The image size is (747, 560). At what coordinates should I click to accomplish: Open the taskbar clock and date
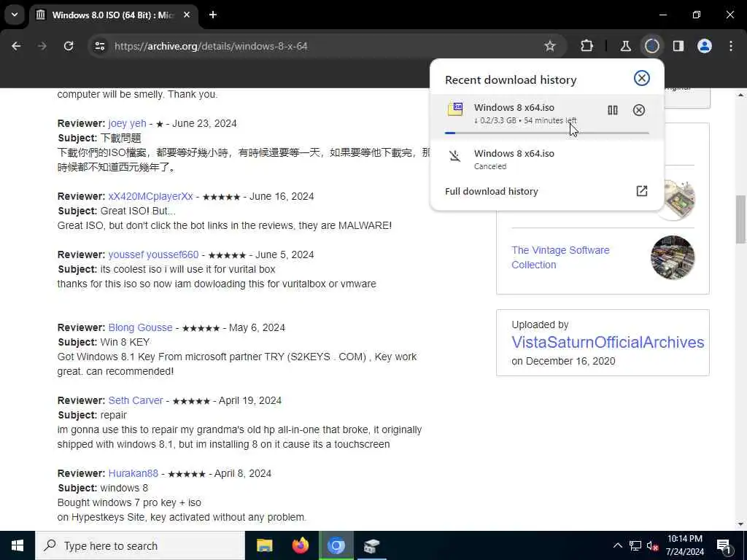[x=685, y=545]
